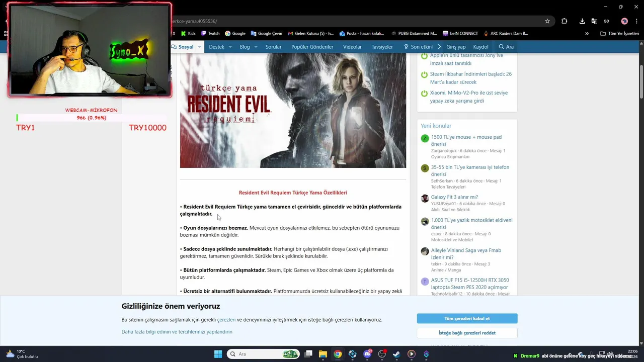
Task: Click ZarganaJojuk's green avatar
Action: tap(425, 138)
